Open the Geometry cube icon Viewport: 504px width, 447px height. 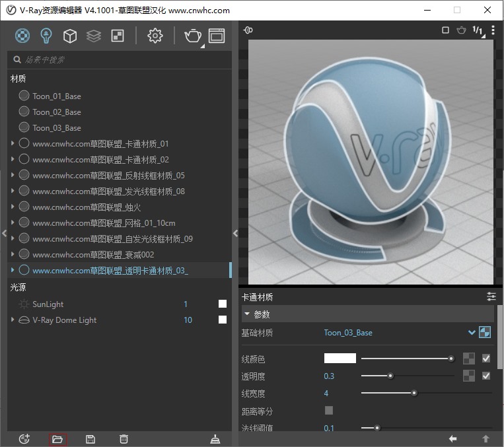coord(70,36)
